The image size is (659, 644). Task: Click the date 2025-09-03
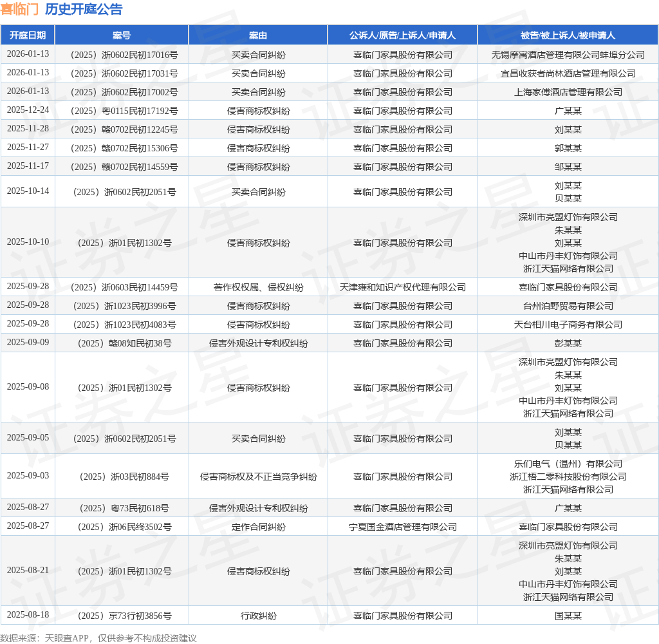click(28, 475)
